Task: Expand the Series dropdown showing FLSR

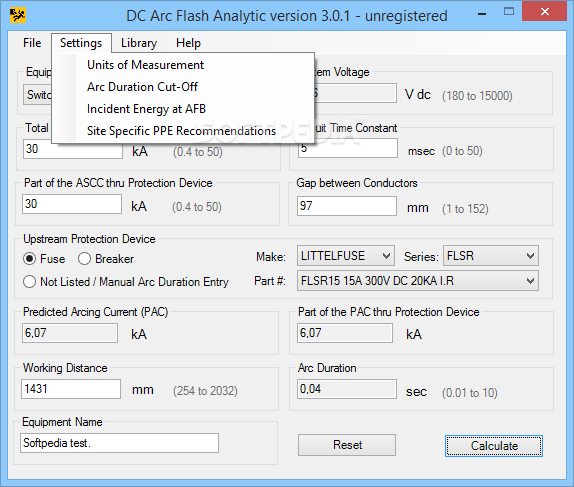Action: (491, 256)
